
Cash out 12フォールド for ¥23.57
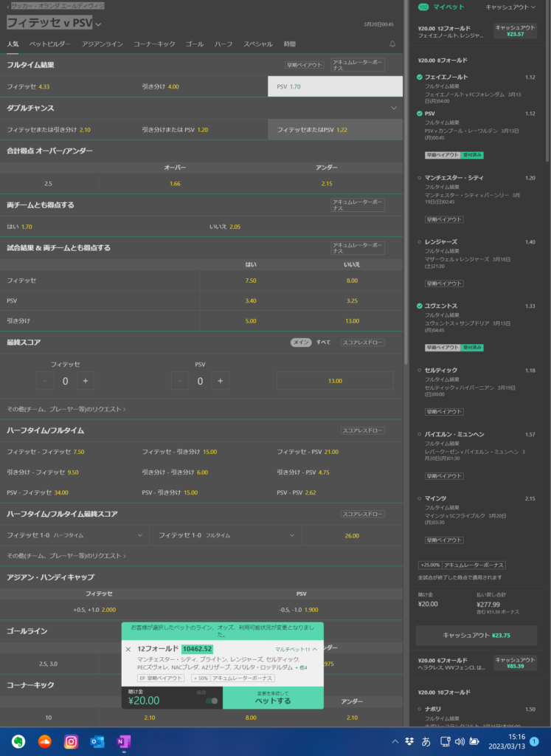[515, 31]
